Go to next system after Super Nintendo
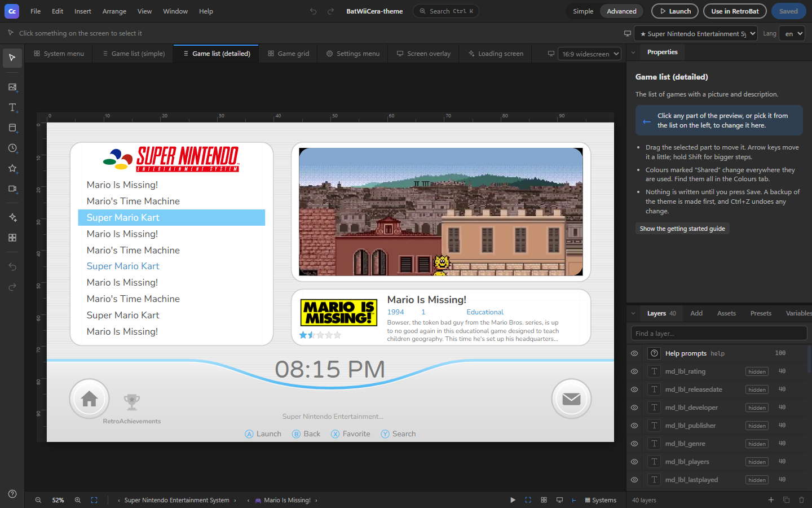 [x=235, y=500]
